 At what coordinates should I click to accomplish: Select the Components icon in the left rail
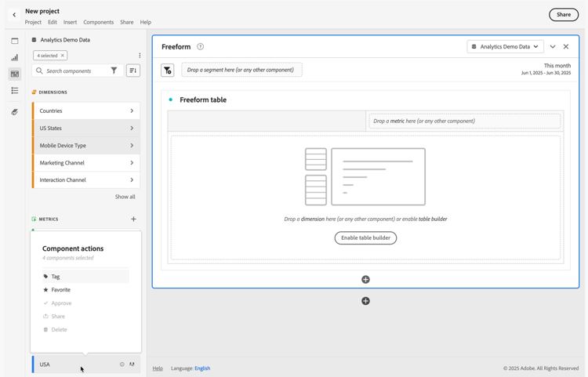(x=15, y=74)
